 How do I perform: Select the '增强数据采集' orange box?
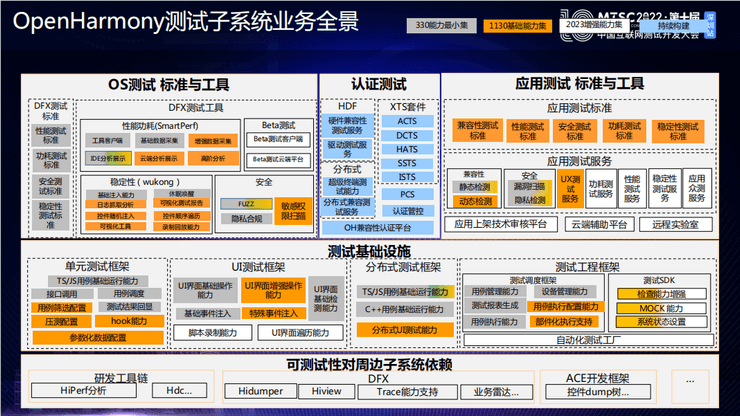pos(213,141)
